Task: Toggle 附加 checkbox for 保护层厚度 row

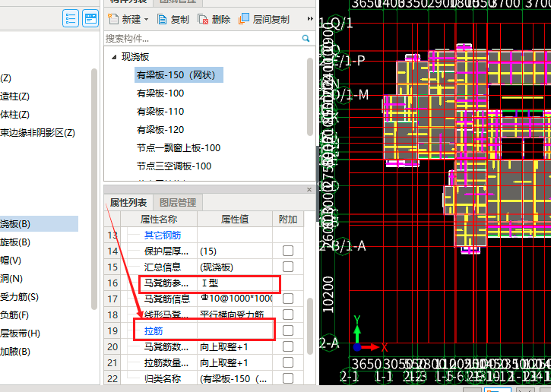Action: (x=288, y=251)
